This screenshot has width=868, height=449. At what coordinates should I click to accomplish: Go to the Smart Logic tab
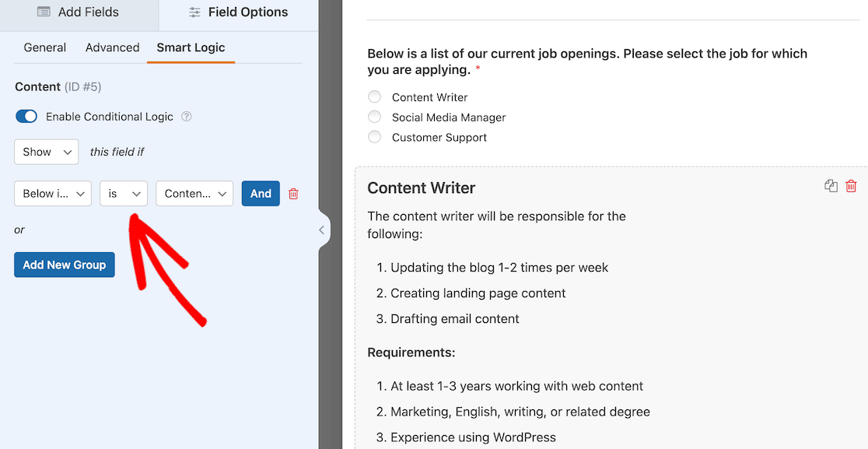coord(191,47)
